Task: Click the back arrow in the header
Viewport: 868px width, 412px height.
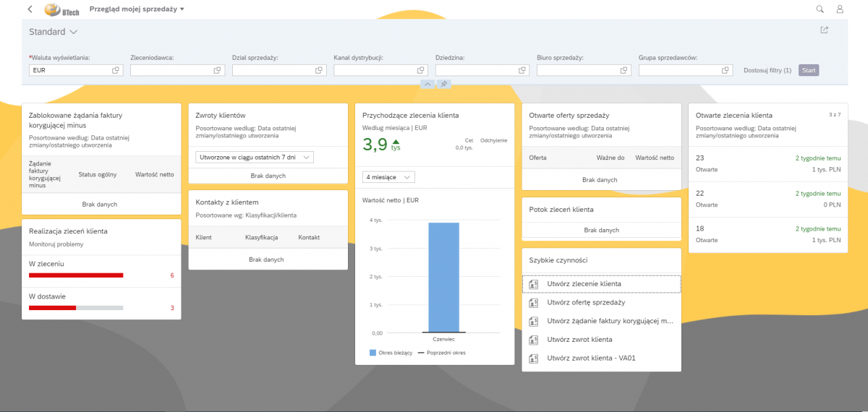Action: pos(30,9)
